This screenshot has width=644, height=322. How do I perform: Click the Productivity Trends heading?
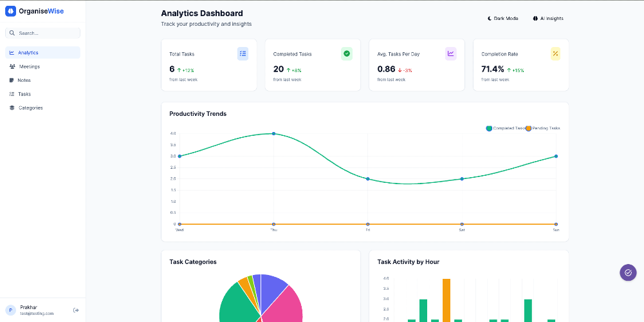point(198,114)
